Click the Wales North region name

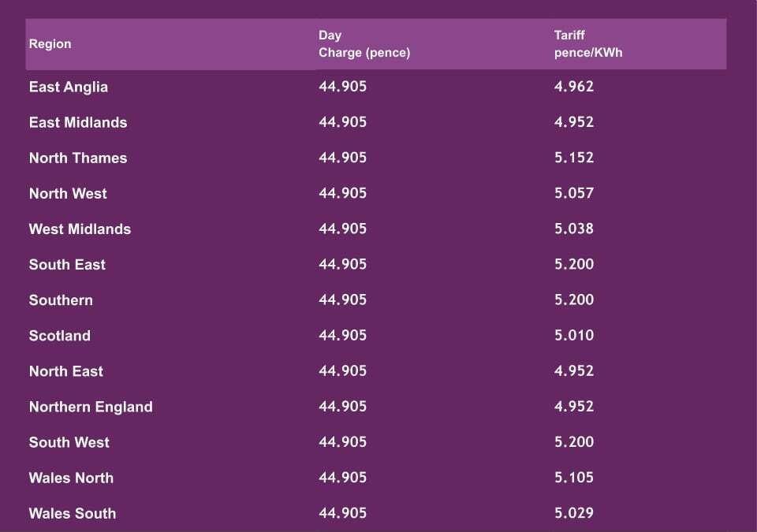(71, 478)
